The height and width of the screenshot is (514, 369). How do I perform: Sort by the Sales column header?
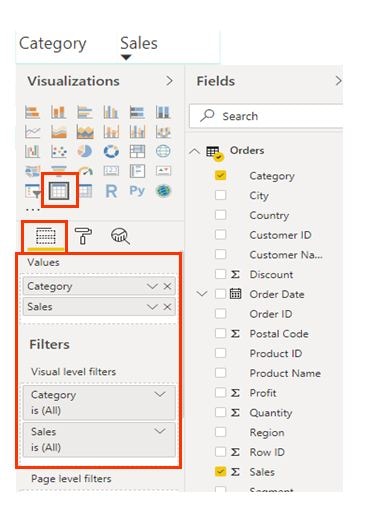139,43
